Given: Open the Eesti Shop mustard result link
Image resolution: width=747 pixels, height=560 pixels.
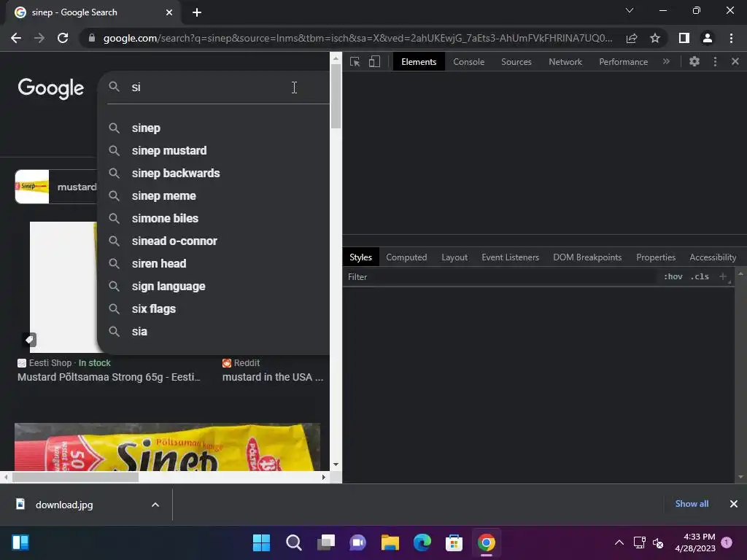Looking at the screenshot, I should [x=109, y=377].
